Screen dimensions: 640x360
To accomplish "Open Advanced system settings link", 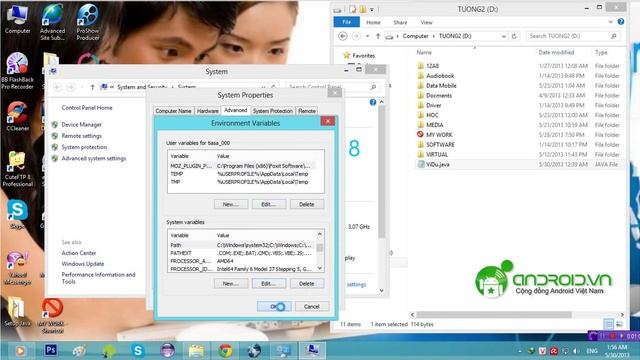I will 93,158.
